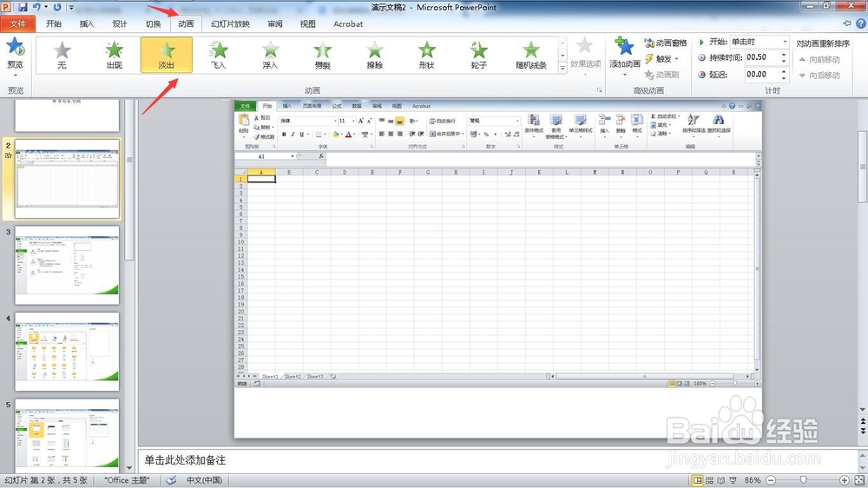
Task: Redo the last action
Action: click(x=57, y=7)
